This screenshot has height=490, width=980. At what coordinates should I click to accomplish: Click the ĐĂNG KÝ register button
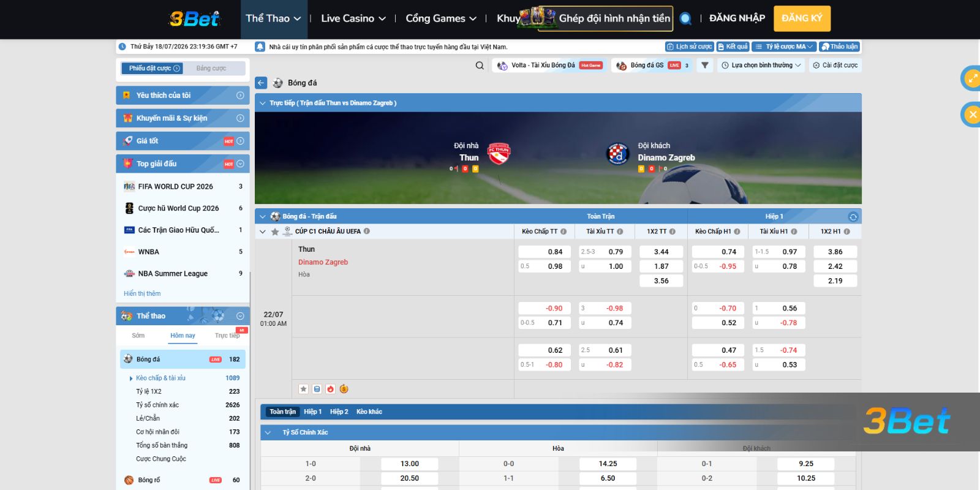[x=802, y=18]
